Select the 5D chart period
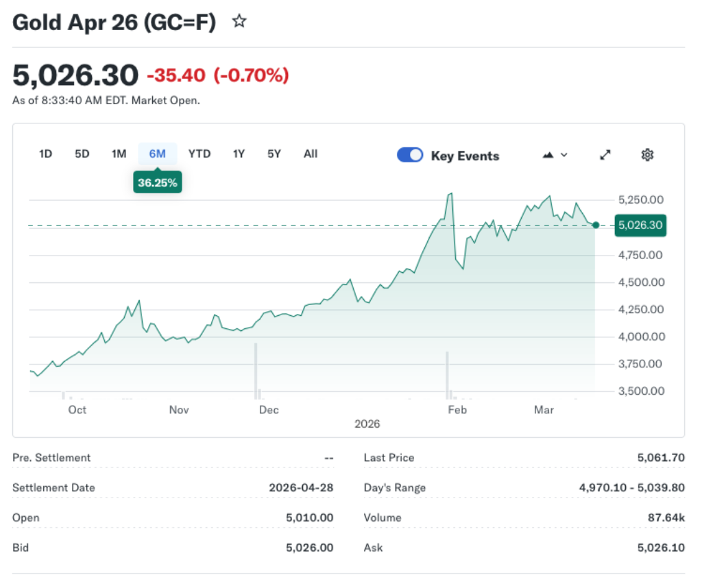The image size is (702, 588). point(82,154)
